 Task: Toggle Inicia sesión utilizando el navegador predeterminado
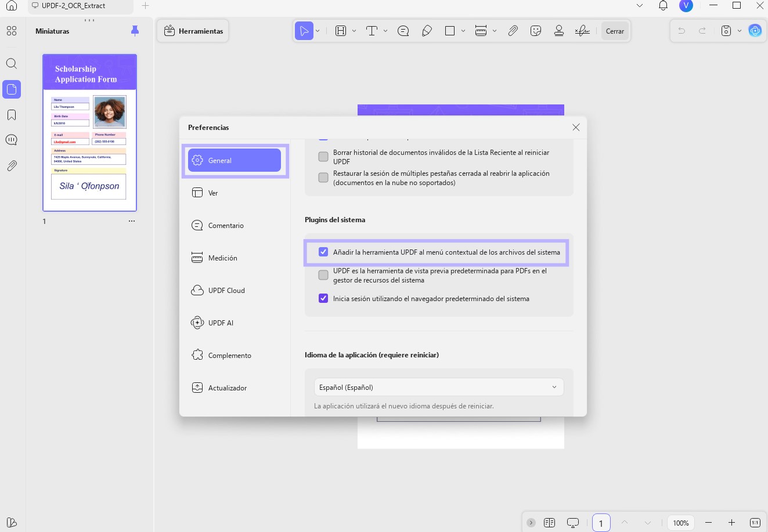323,298
